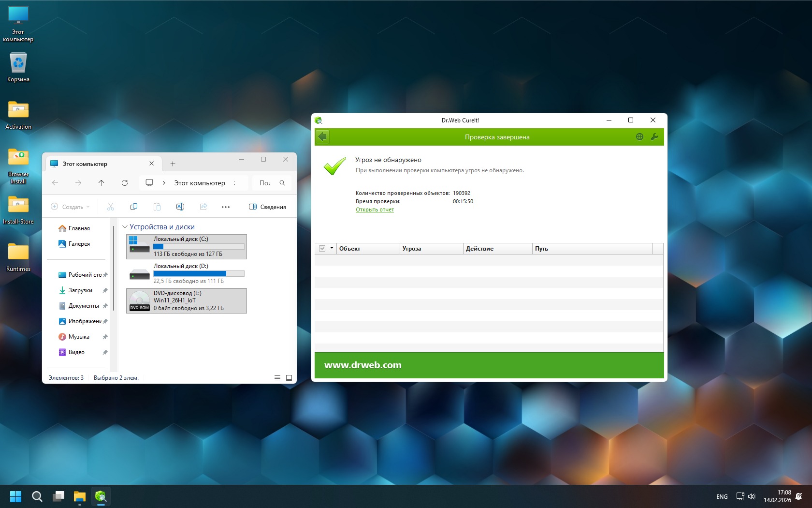
Task: Open the three-dot more options menu
Action: pyautogui.click(x=226, y=207)
